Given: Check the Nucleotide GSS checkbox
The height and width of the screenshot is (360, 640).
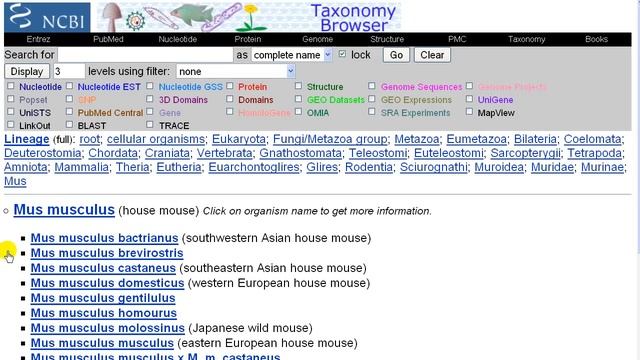Looking at the screenshot, I should pos(150,86).
